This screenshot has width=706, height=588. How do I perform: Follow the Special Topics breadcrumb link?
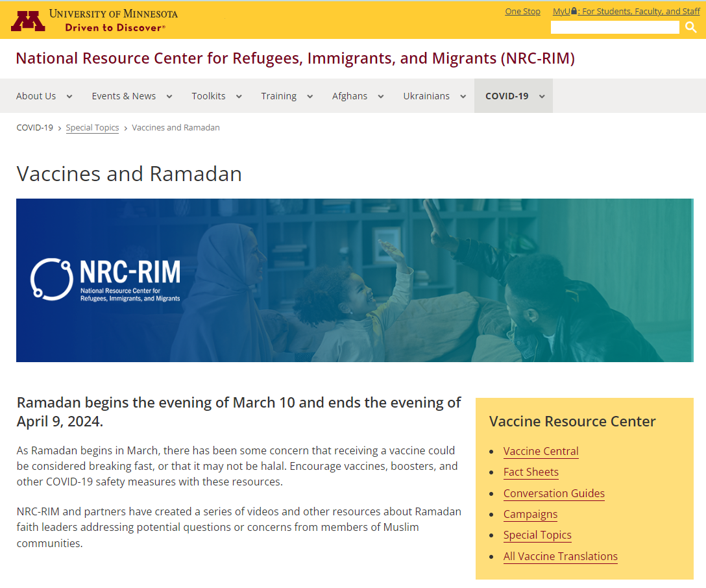(92, 127)
